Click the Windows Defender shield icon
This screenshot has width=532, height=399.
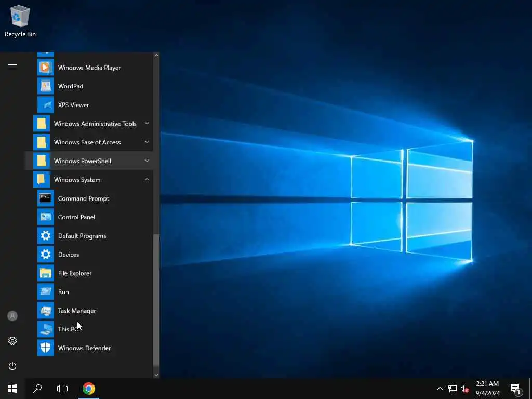46,348
